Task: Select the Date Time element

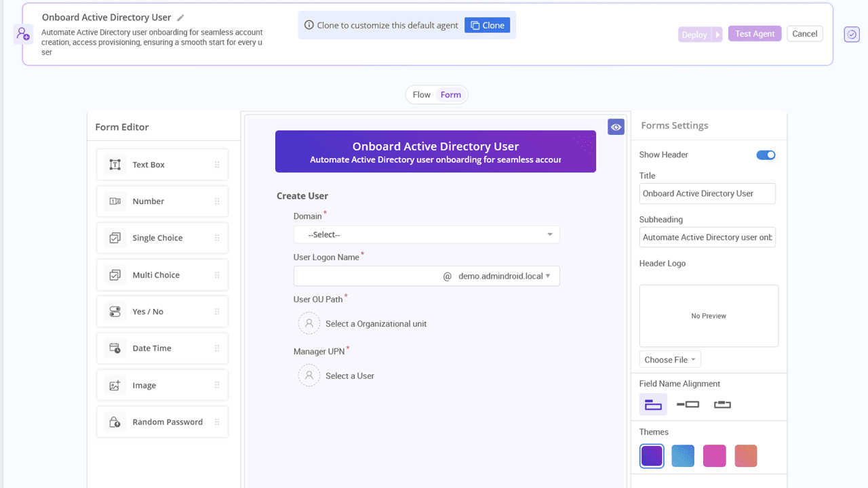Action: (x=162, y=348)
